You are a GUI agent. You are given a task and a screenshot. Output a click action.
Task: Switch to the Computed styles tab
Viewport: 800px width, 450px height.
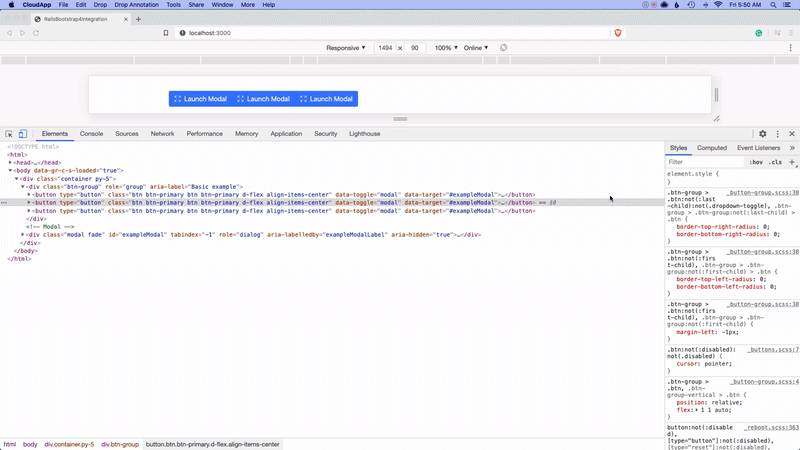(712, 148)
